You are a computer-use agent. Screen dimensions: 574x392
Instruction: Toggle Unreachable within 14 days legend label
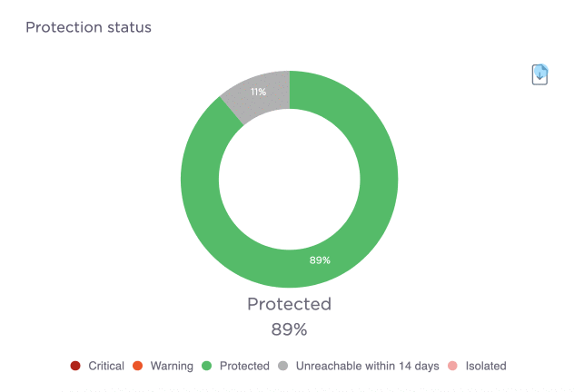click(367, 366)
